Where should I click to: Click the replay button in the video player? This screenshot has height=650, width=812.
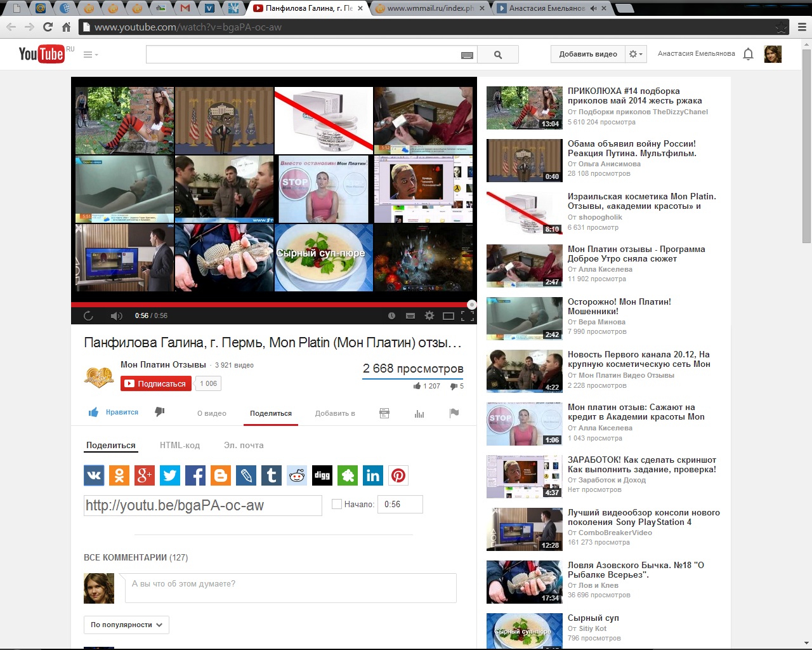[x=88, y=315]
